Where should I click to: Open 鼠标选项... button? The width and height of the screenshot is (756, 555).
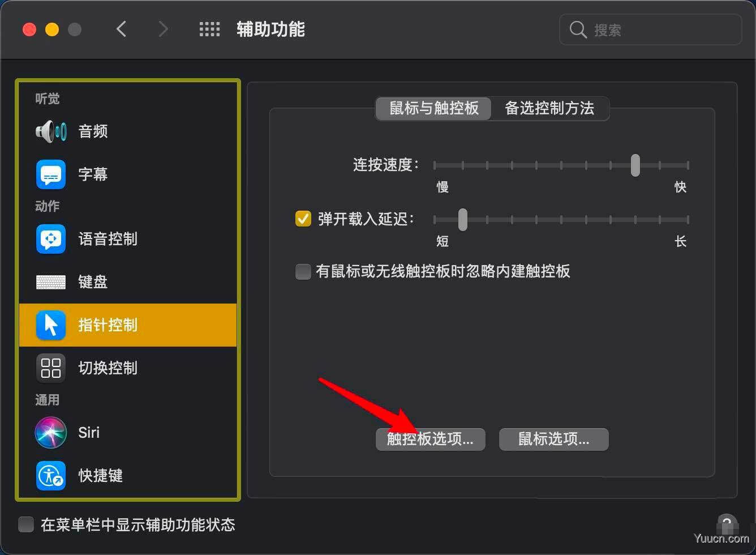click(x=553, y=439)
